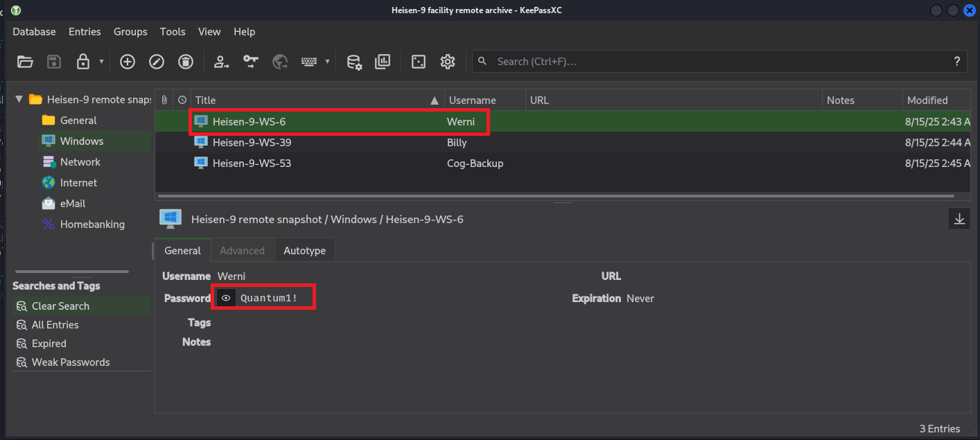Image resolution: width=980 pixels, height=440 pixels.
Task: Select Weak Passwords in Searches and Tags
Action: [70, 362]
